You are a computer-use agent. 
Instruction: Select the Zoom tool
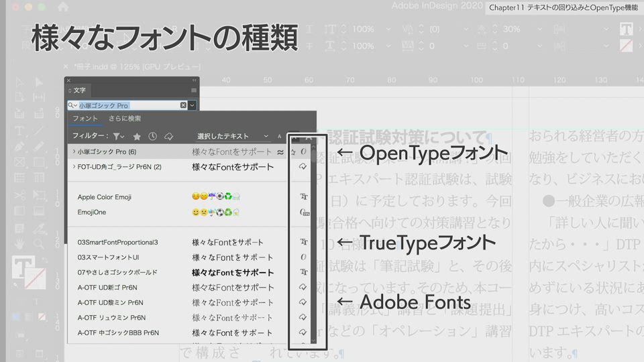pyautogui.click(x=39, y=244)
